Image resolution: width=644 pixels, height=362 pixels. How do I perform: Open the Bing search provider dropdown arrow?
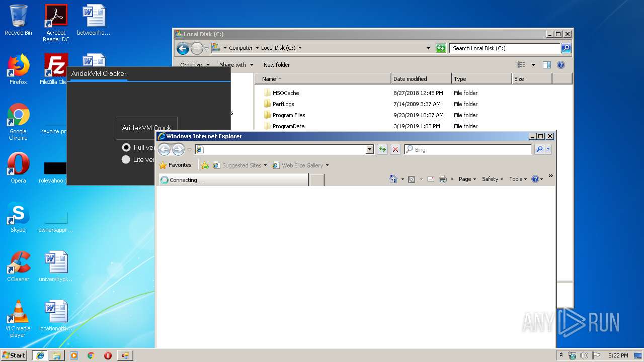point(548,149)
